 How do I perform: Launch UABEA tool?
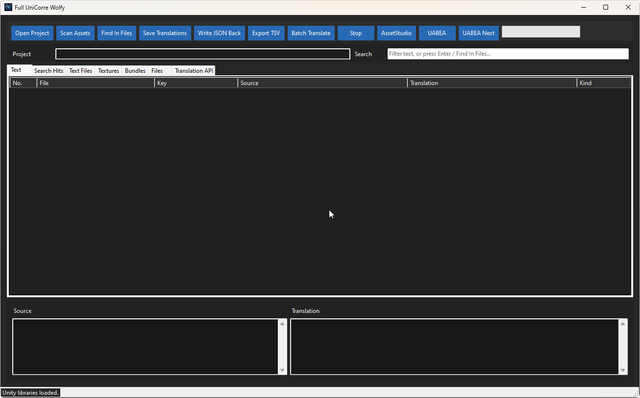tap(437, 33)
